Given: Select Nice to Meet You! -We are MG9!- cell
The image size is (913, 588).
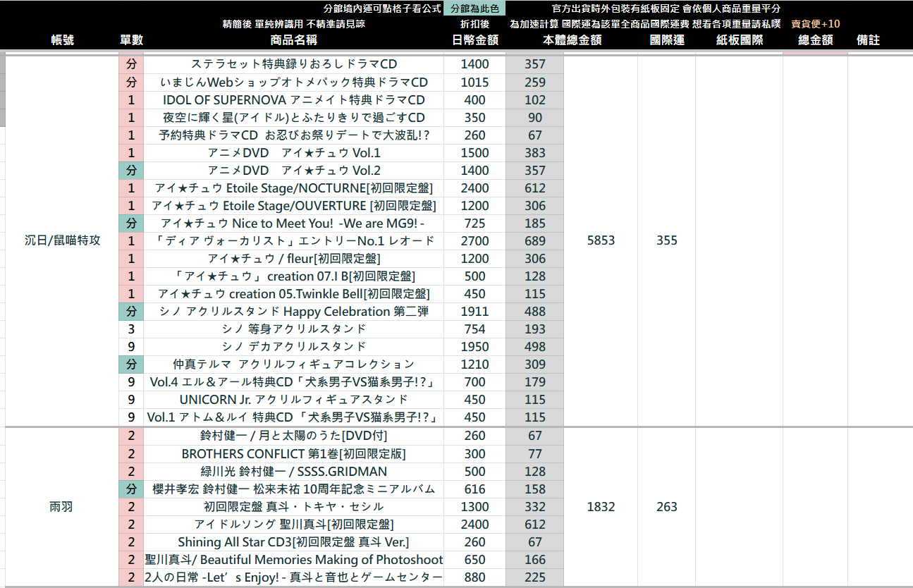Looking at the screenshot, I should [293, 223].
